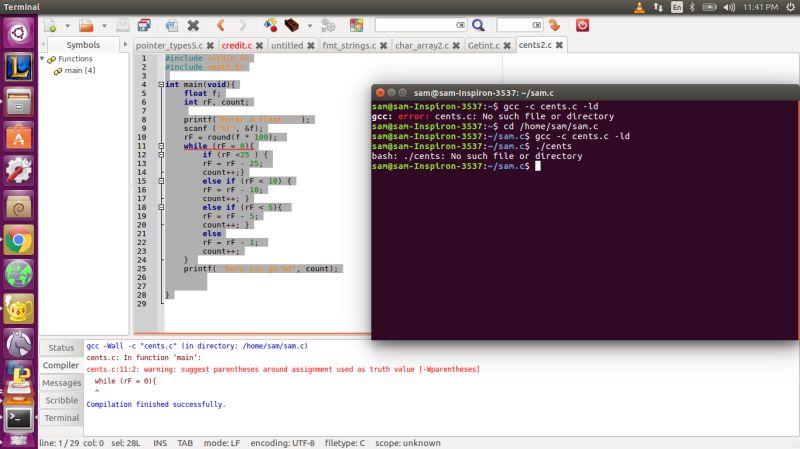Close current file using toolbar X icon
This screenshot has width=800, height=449.
pos(193,25)
